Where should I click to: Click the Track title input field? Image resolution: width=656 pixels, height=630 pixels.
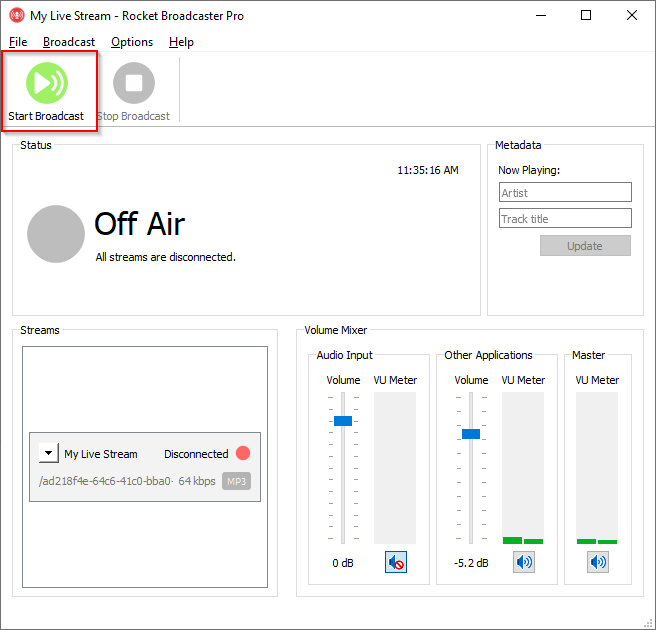tap(565, 218)
